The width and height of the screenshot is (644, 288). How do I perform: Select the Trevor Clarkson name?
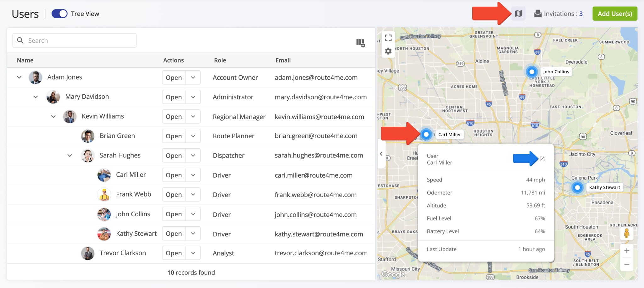click(123, 253)
